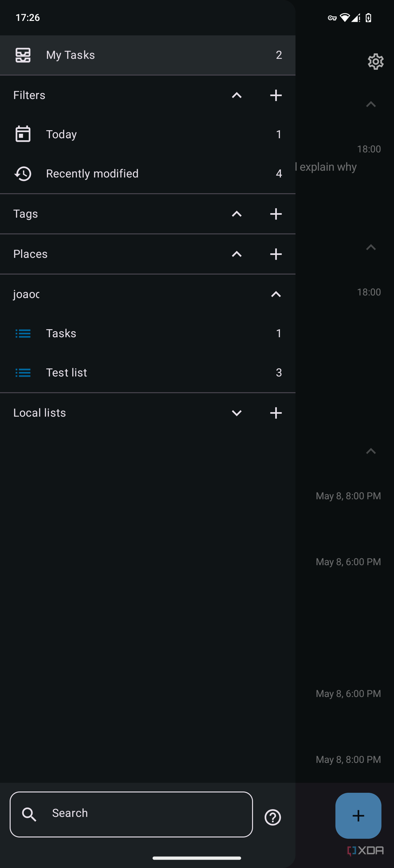Collapse the Places section

pyautogui.click(x=237, y=254)
